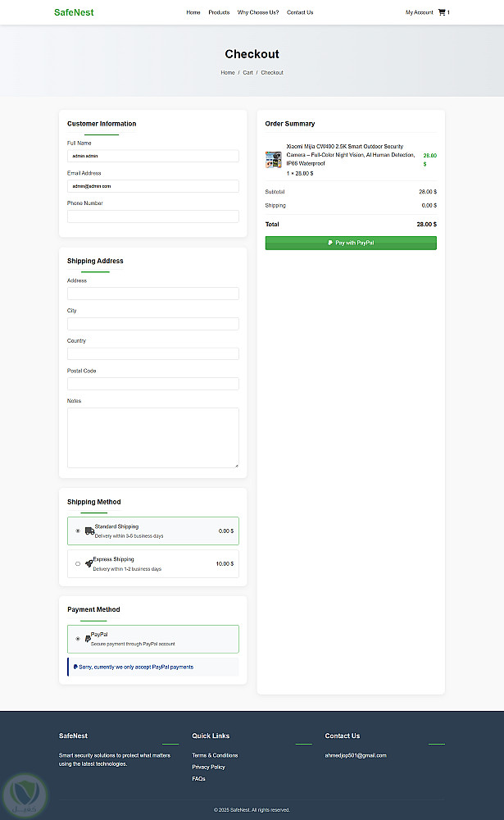The width and height of the screenshot is (504, 820).
Task: Click the Standard Shipping truck icon
Action: (89, 531)
